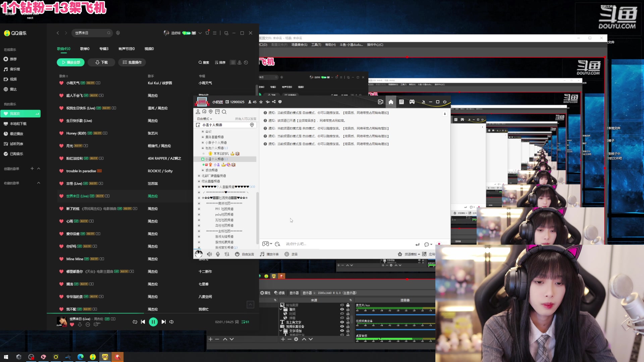Open the QQ Music skin shirt icon

point(207,33)
